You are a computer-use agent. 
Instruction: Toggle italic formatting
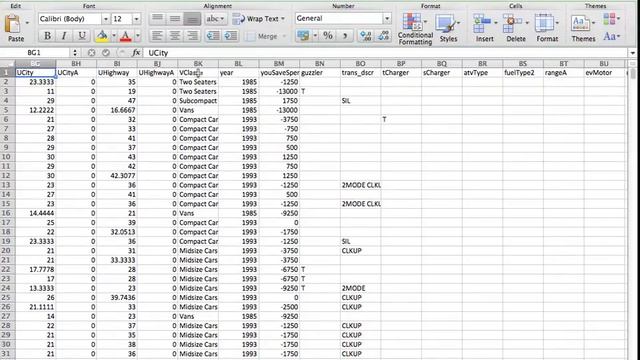[x=64, y=36]
